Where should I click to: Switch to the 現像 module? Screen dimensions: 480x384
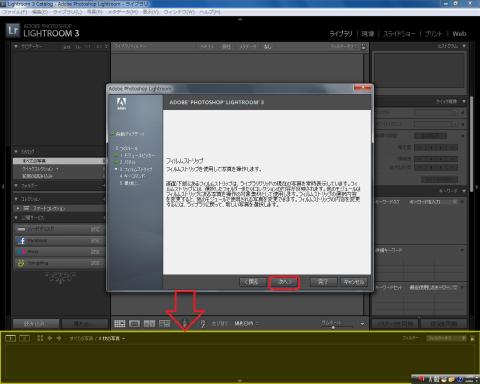pos(368,34)
